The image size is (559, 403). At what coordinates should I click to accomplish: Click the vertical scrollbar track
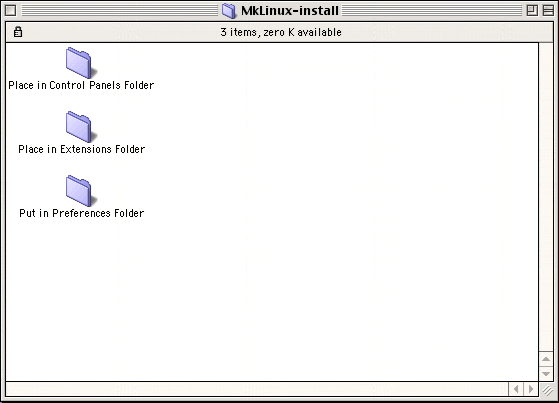coord(546,197)
